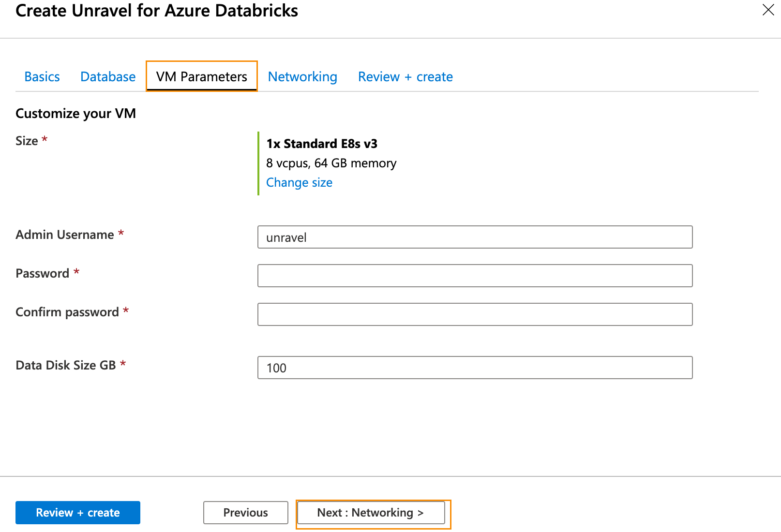Close the Create Unravel dialog
781x532 pixels.
pyautogui.click(x=768, y=10)
